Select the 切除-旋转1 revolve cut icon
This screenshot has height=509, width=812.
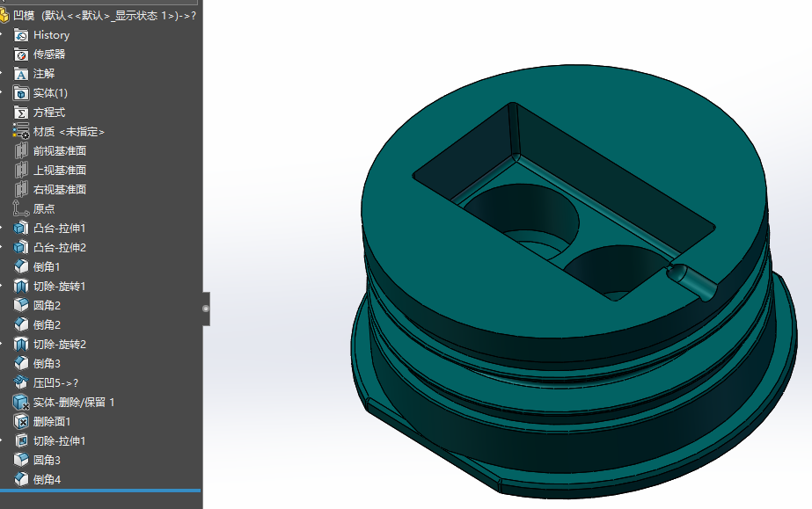click(21, 286)
